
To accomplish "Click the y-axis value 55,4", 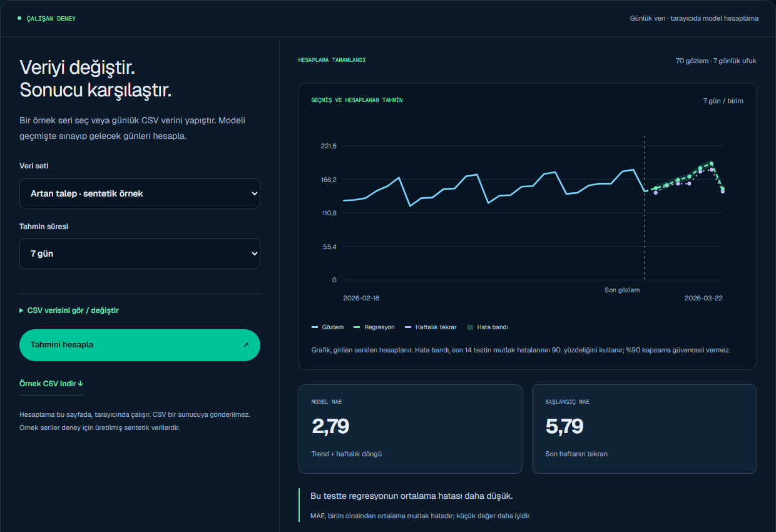I will [x=330, y=247].
